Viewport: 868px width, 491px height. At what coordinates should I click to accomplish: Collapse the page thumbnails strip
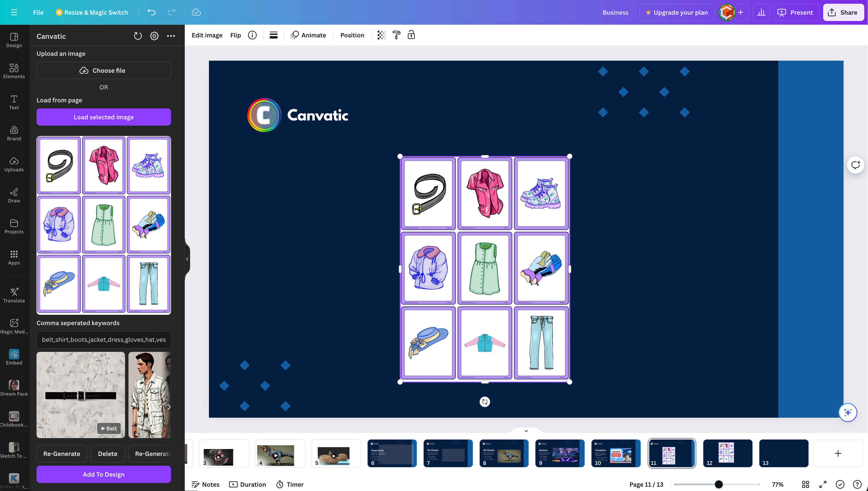pyautogui.click(x=526, y=431)
